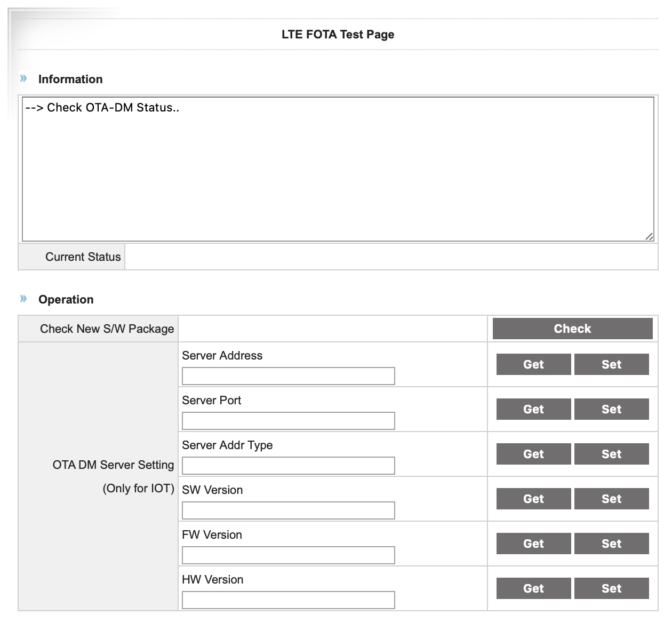Click the Check button for new S/W package
This screenshot has width=672, height=623.
coord(572,329)
